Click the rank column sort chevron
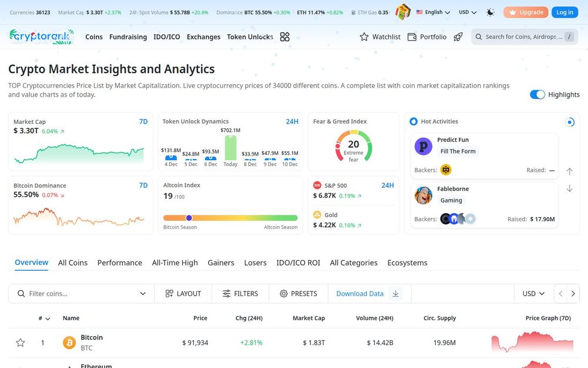 coord(48,319)
